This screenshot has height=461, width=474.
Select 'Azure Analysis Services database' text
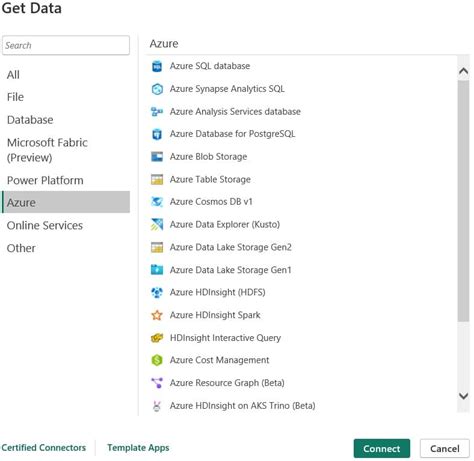(x=235, y=112)
